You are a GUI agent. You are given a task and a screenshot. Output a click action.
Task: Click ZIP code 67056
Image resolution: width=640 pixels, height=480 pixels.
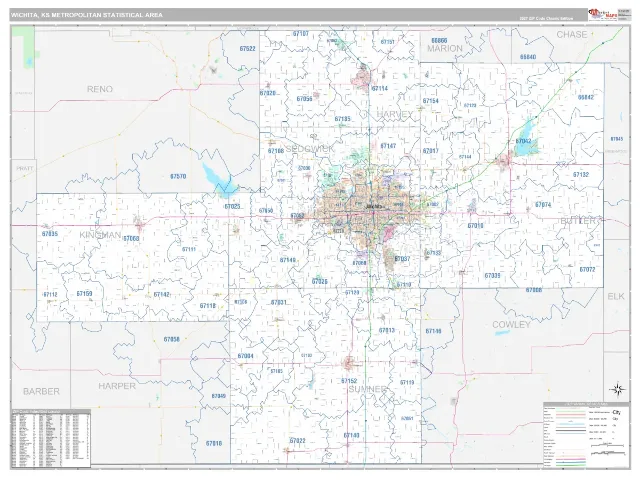point(304,99)
